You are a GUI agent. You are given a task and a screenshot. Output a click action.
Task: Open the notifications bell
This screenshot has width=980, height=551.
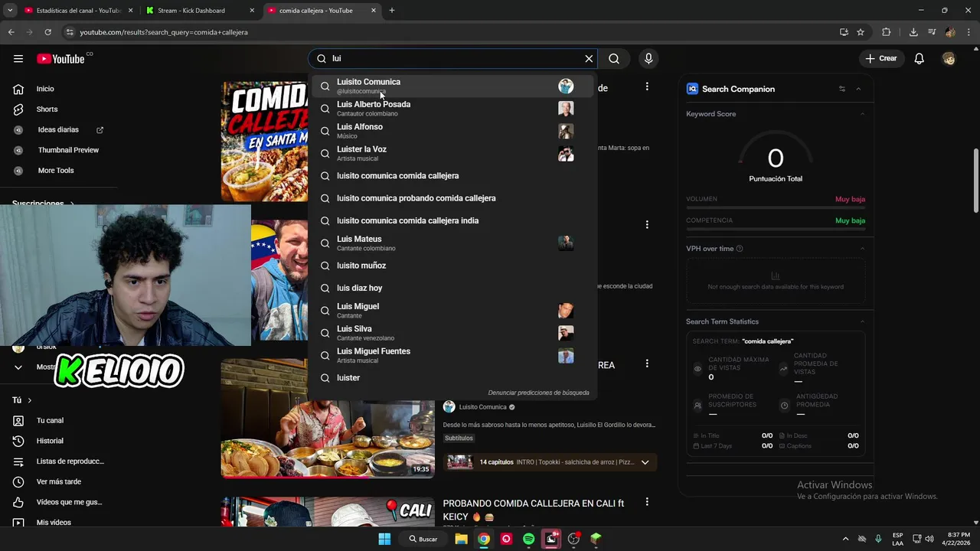tap(920, 58)
